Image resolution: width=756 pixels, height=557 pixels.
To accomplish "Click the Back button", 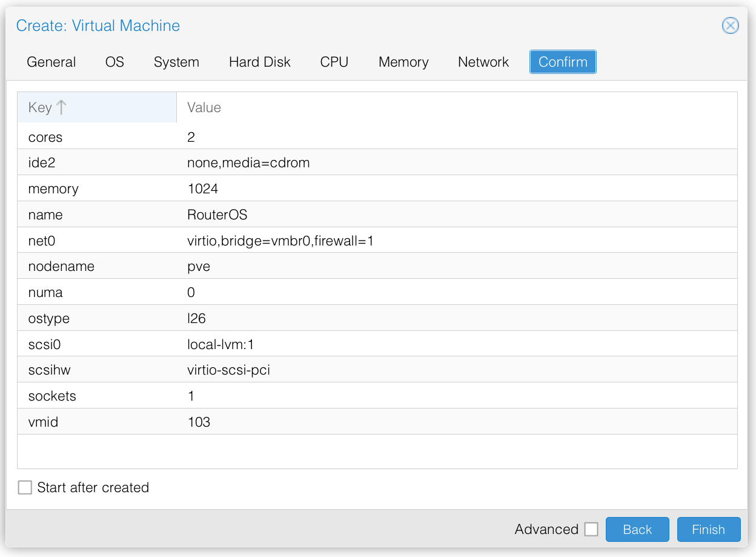I will [x=637, y=529].
